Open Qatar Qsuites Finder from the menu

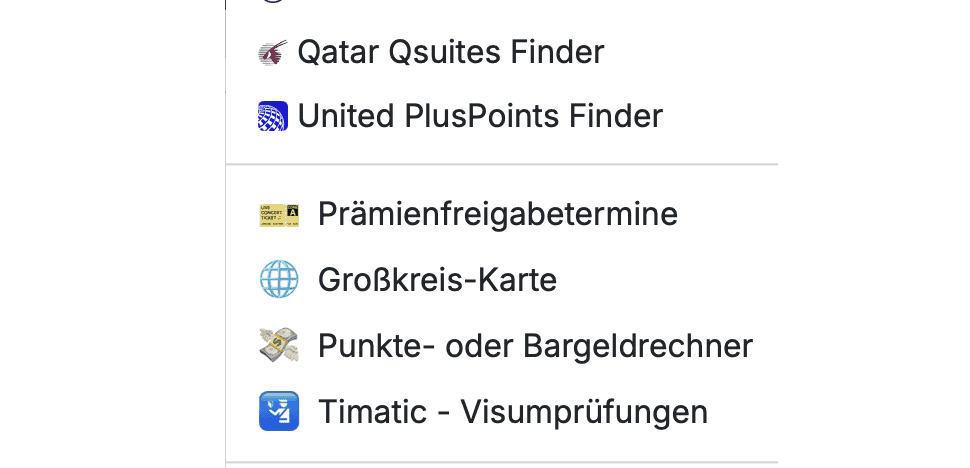coord(450,52)
